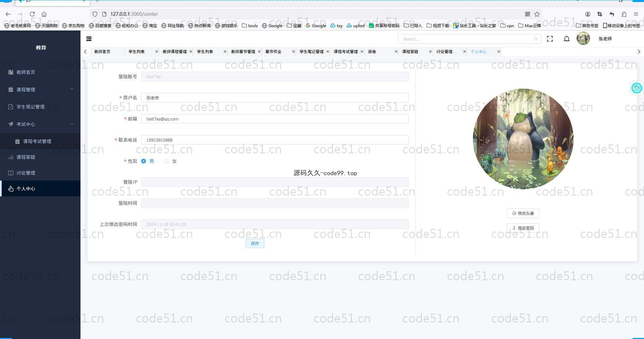Open browser home page
Viewport: 644px width, 339px height.
(44, 14)
